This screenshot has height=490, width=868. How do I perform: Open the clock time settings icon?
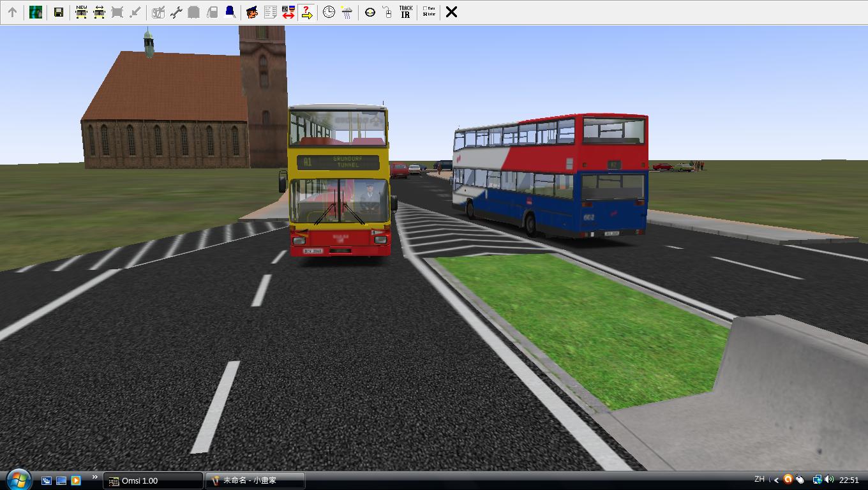click(329, 12)
